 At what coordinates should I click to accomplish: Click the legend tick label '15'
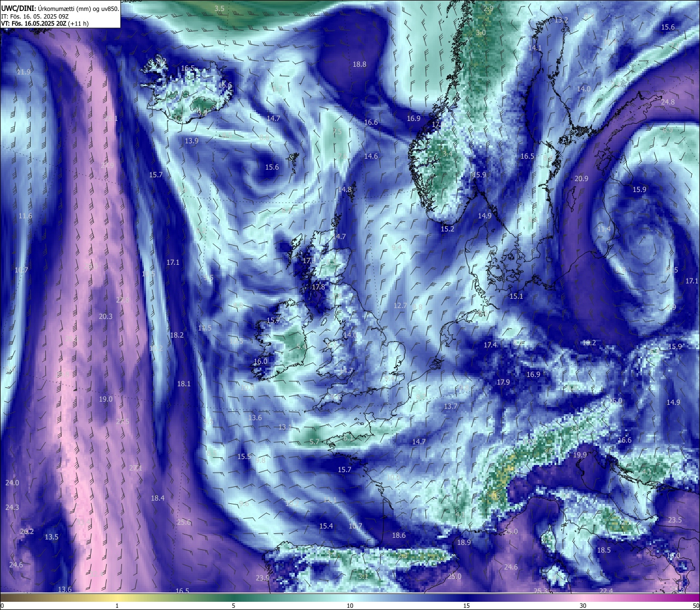pos(466,606)
